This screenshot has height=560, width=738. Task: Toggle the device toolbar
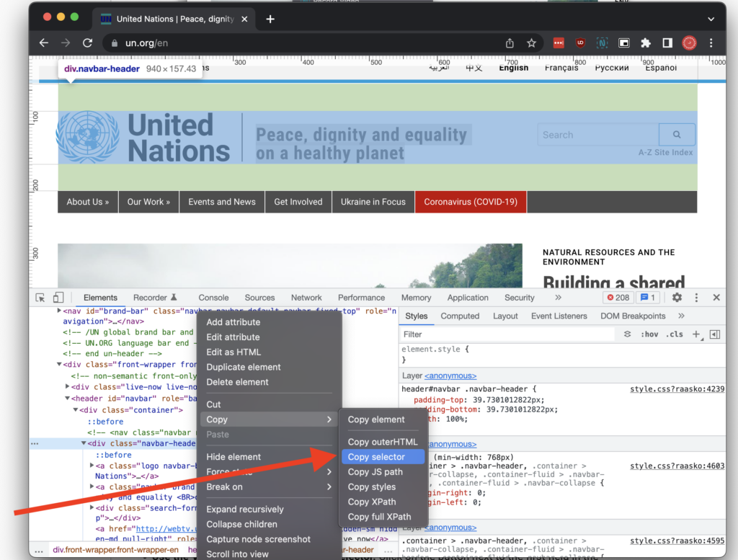(58, 297)
